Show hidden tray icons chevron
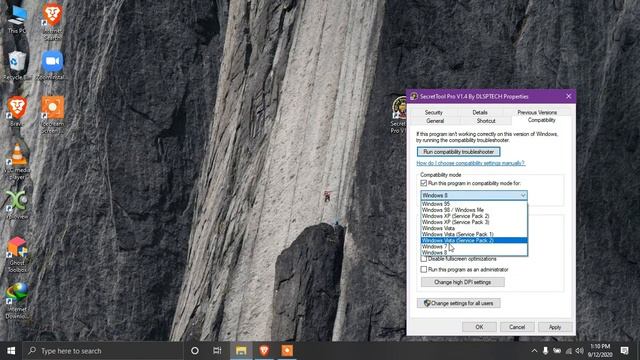This screenshot has width=640, height=360. tap(534, 351)
